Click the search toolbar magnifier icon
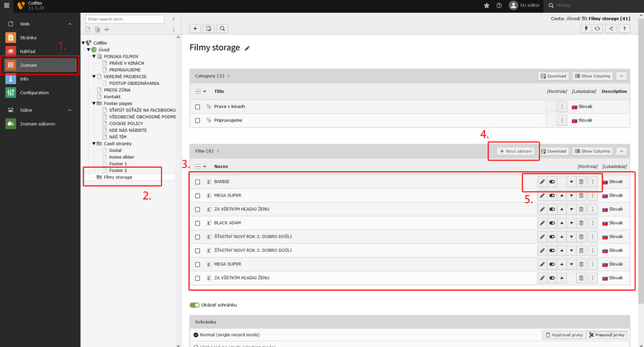Image resolution: width=644 pixels, height=347 pixels. (222, 29)
